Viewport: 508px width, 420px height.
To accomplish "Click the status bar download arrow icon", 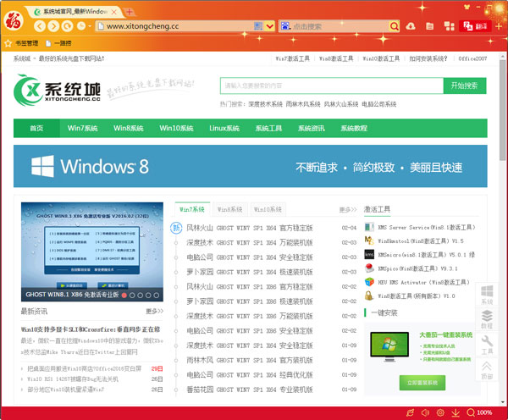I will (x=456, y=412).
